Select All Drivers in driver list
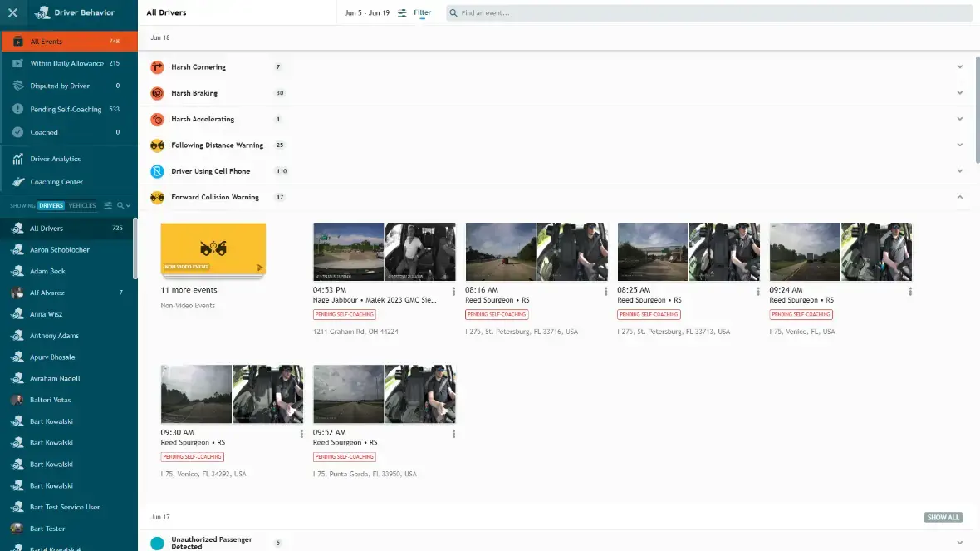Viewport: 980px width, 551px height. click(67, 229)
